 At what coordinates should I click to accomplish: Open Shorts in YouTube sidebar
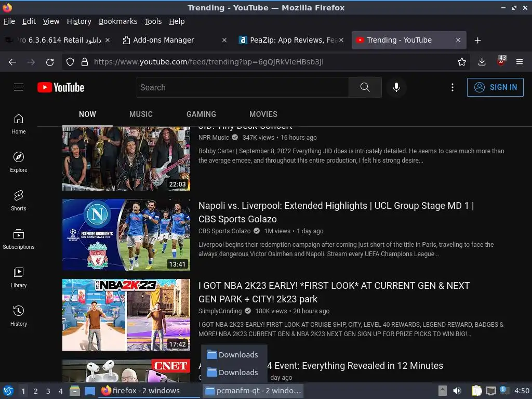coord(19,201)
